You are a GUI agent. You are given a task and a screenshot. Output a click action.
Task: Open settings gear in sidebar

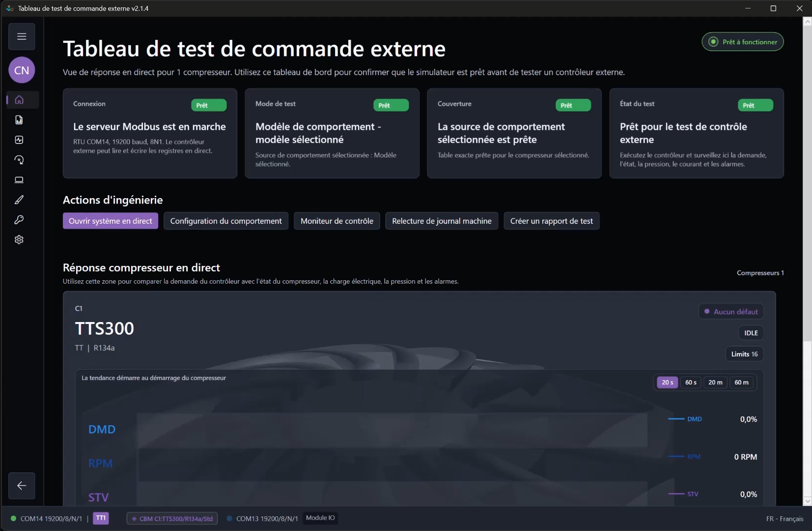19,239
